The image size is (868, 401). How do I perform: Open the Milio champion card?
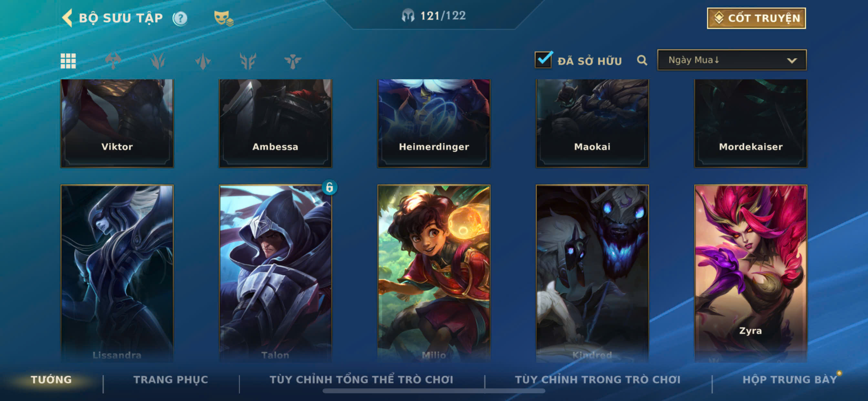434,273
